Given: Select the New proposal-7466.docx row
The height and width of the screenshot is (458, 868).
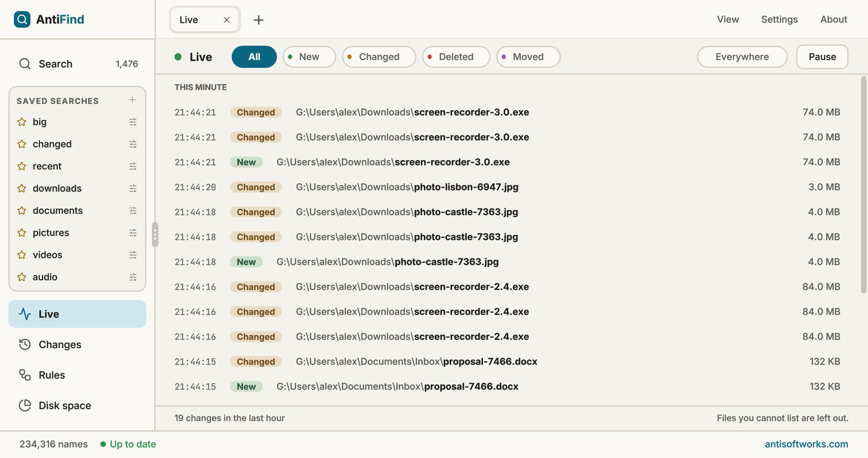Looking at the screenshot, I should tap(507, 386).
